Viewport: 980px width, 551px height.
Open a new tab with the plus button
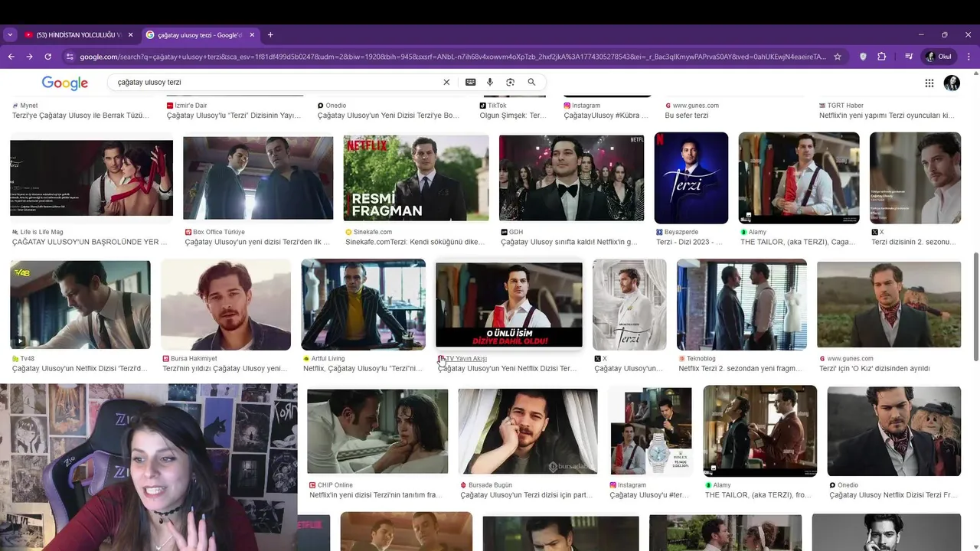(x=270, y=34)
